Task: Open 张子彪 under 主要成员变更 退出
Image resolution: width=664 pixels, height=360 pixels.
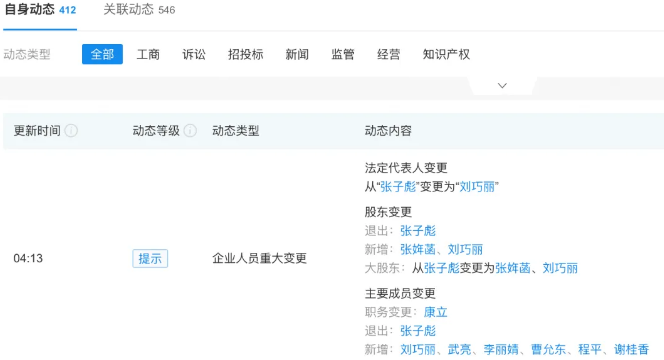Action: [x=418, y=331]
